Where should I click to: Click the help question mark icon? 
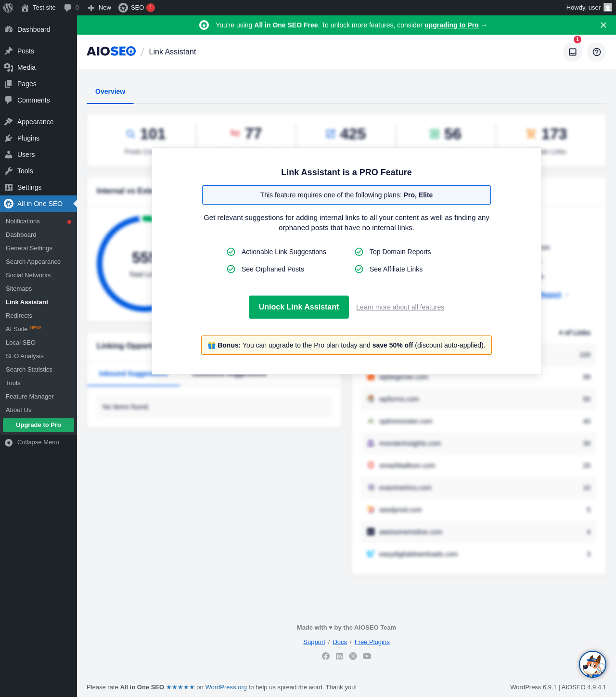click(597, 52)
